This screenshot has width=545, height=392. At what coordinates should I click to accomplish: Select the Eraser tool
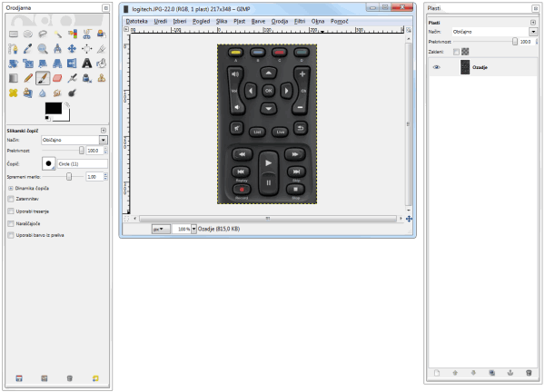pos(57,78)
